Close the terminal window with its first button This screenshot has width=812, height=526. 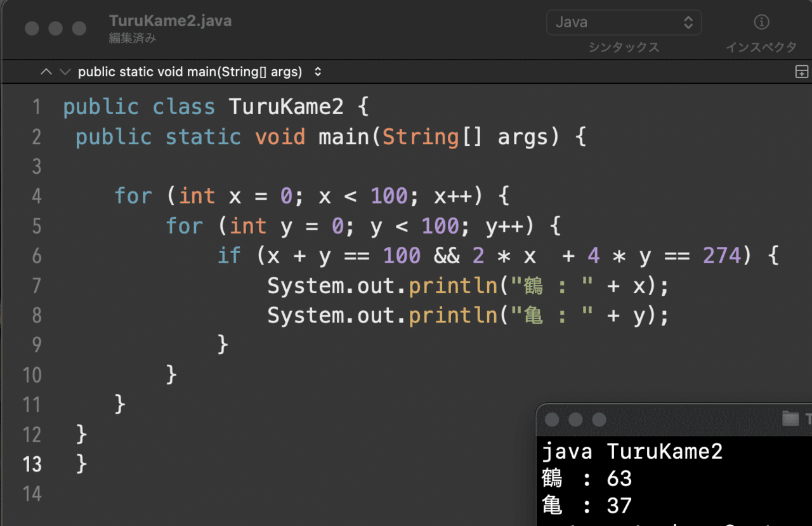[552, 419]
